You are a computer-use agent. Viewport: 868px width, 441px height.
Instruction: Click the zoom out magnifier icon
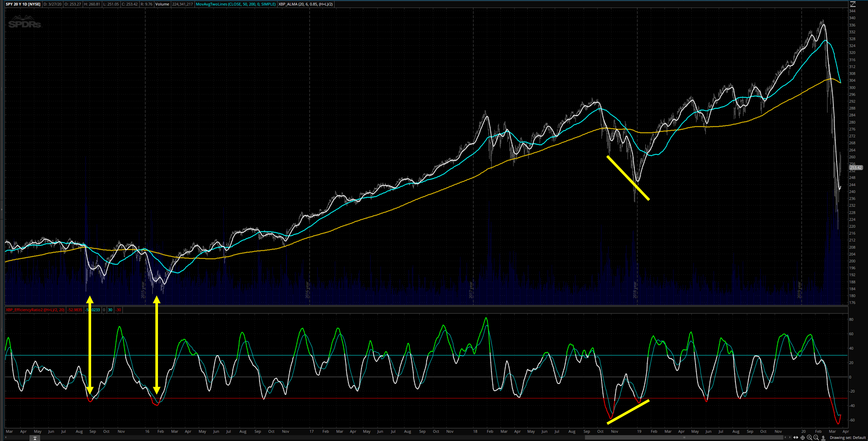pos(816,438)
